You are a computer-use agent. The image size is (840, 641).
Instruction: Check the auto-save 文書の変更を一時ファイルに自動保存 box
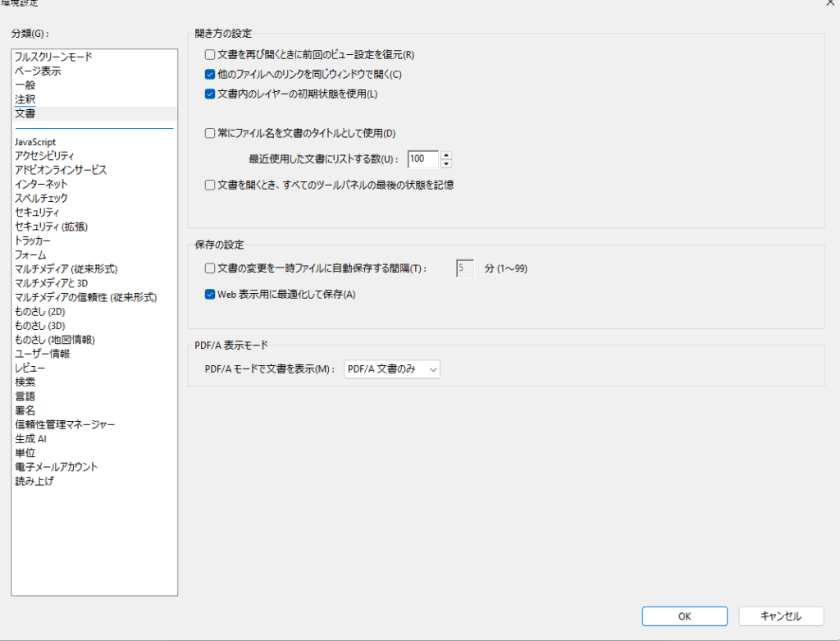pos(210,268)
